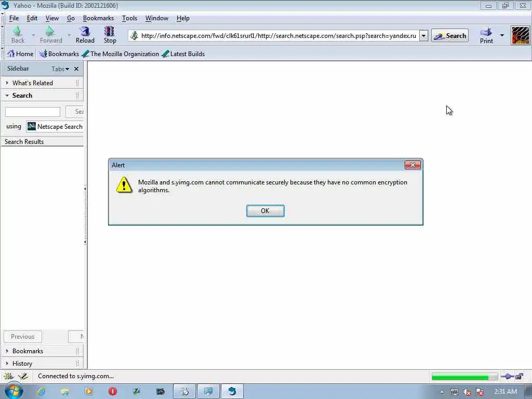Click the sidebar Search submit button

coord(75,112)
